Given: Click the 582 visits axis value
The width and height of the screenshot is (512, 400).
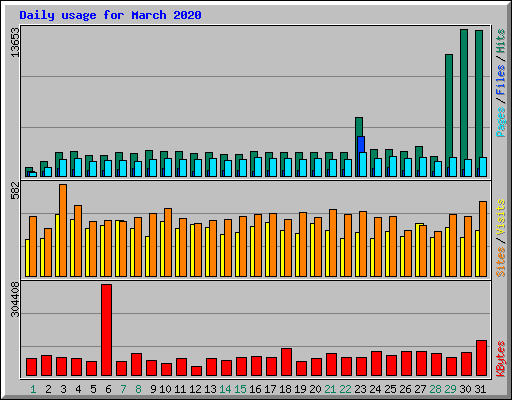Looking at the screenshot, I should tap(15, 190).
